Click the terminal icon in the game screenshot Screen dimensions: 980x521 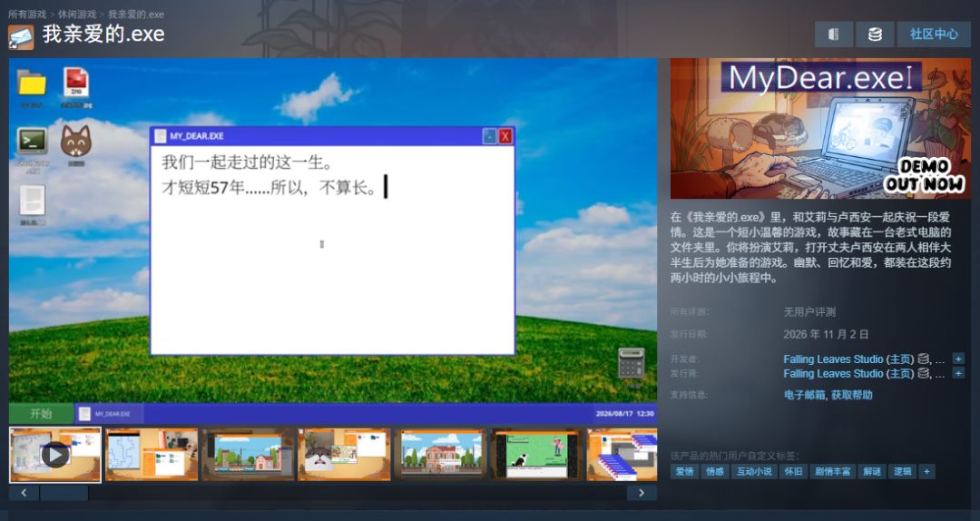32,141
